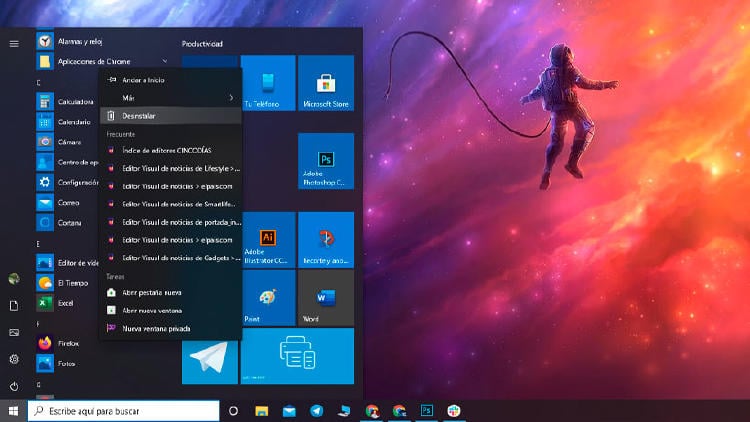Screen dimensions: 750x422
Task: Launch the Adobe Illustrator tile
Action: click(268, 240)
